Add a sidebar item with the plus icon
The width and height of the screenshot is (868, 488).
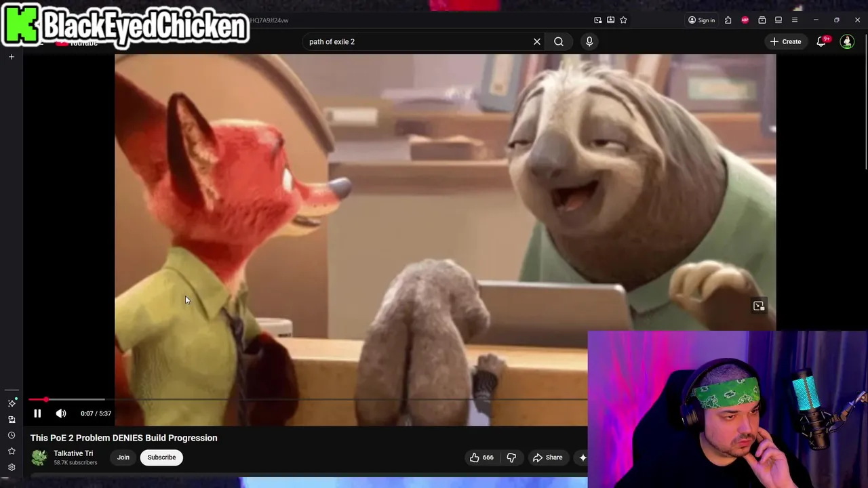click(12, 57)
